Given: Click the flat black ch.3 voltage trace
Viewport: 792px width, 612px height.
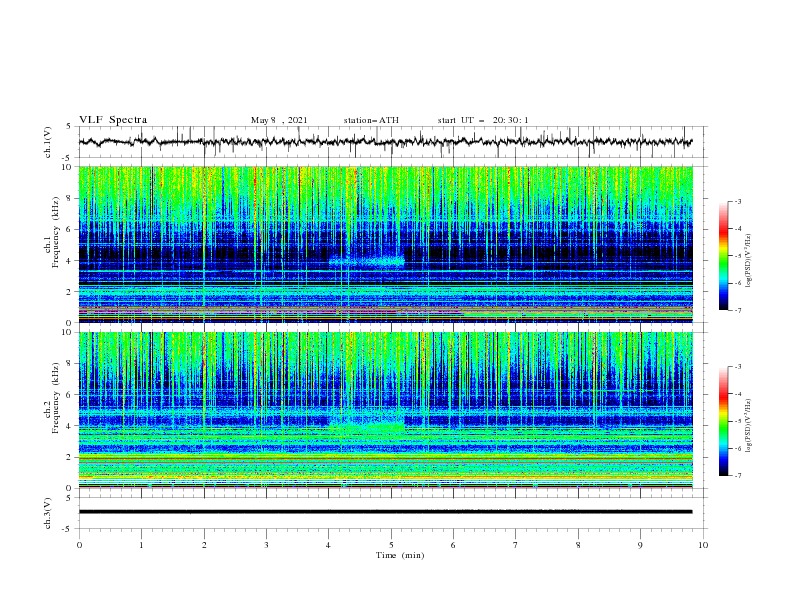Looking at the screenshot, I should pos(385,512).
